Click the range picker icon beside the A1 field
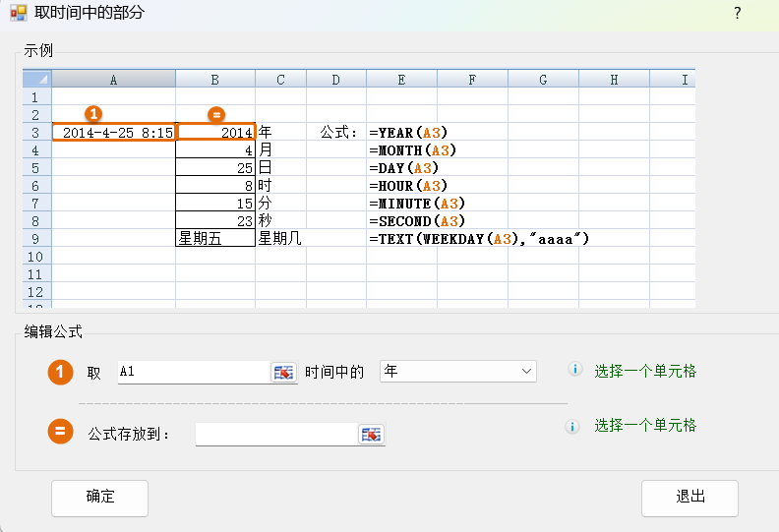Image resolution: width=779 pixels, height=532 pixels. pos(283,372)
